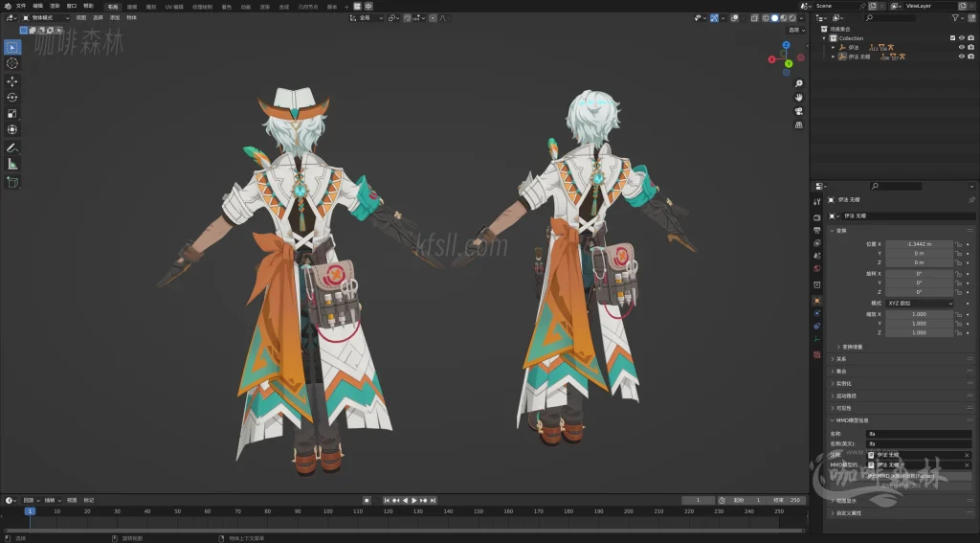Switch to the UV 编辑 workspace tab
Viewport: 980px width, 543px height.
(174, 7)
